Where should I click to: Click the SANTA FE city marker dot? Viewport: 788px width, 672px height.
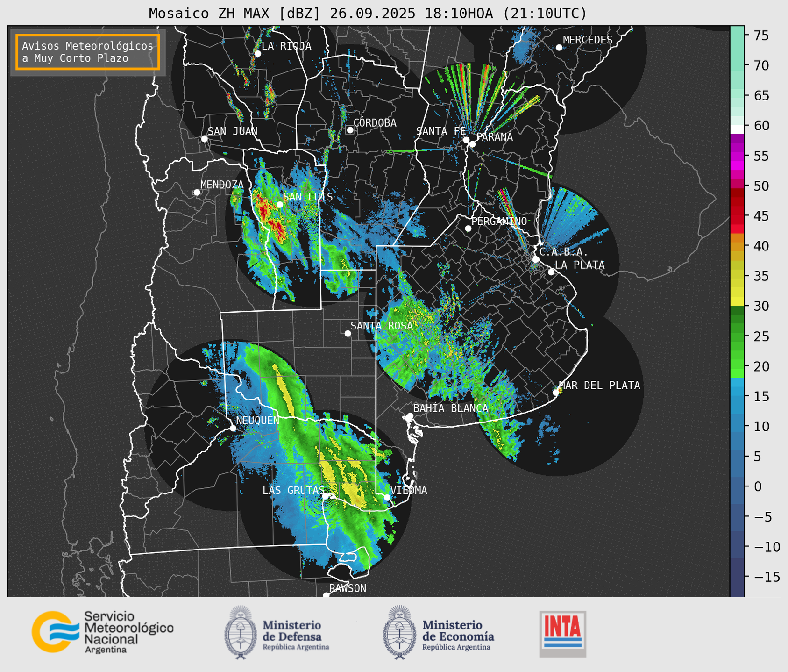point(466,140)
